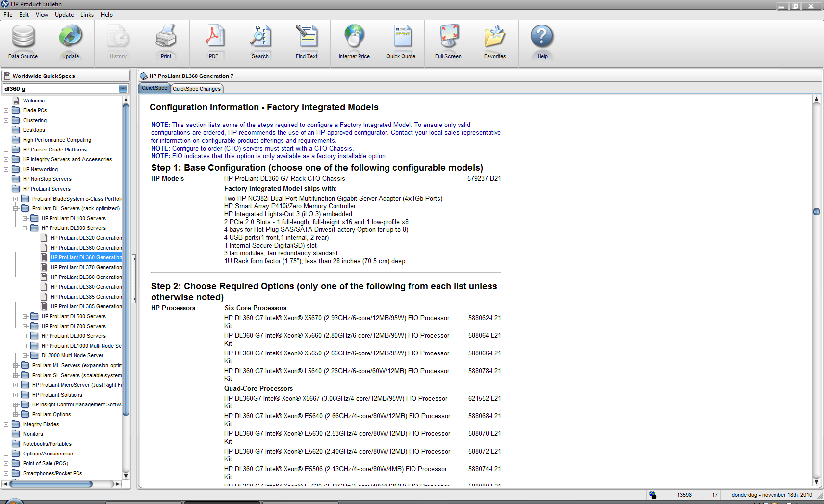
Task: Open the File menu
Action: [8, 15]
